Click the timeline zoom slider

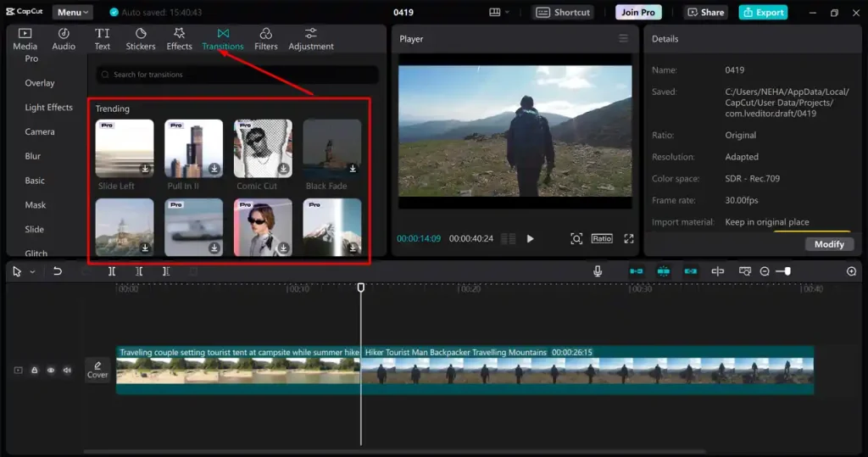coord(783,270)
